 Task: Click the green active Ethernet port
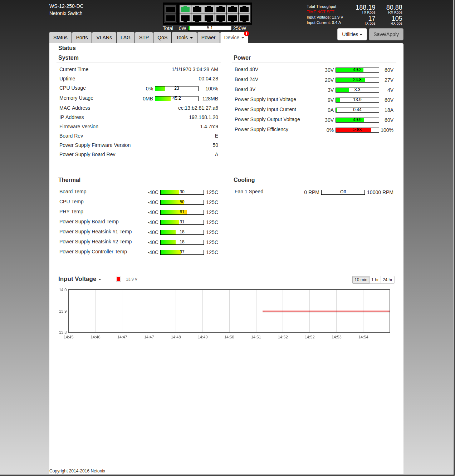(x=185, y=9)
